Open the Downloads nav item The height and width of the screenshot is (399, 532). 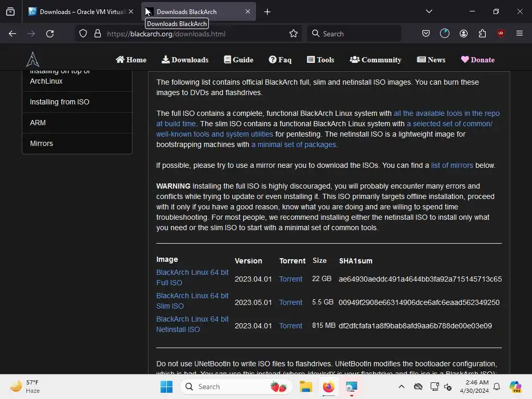pos(185,60)
